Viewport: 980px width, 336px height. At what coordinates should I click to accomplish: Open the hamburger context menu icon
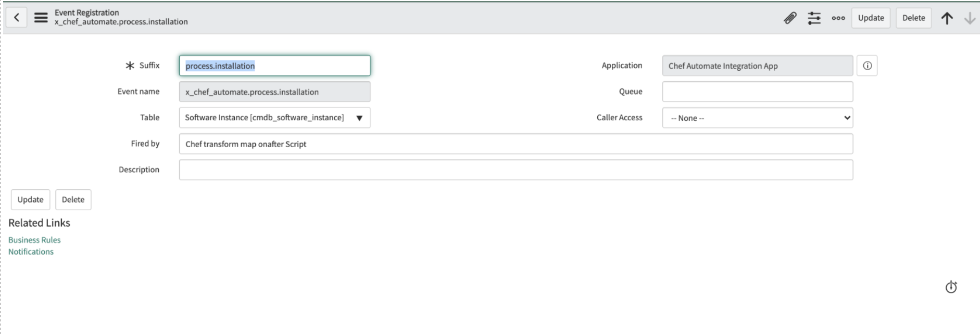coord(41,18)
